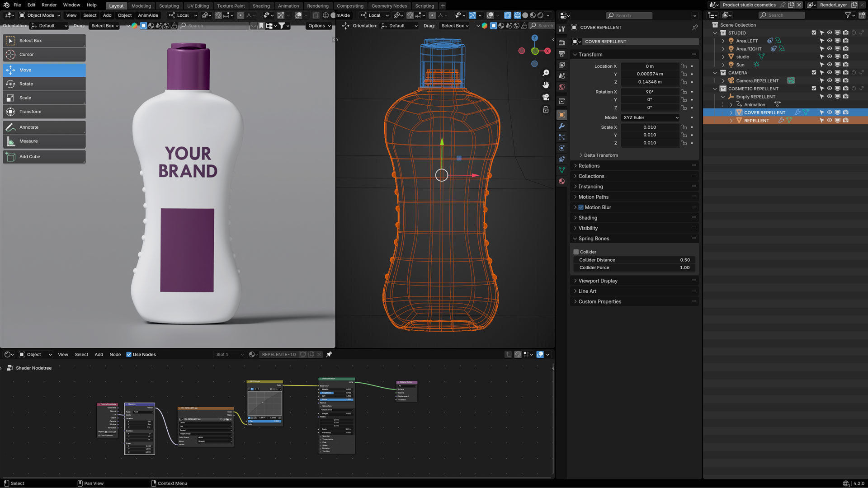Uncheck COSMETIC REPELLENT collection checkbox
The width and height of the screenshot is (868, 488).
pyautogui.click(x=814, y=89)
